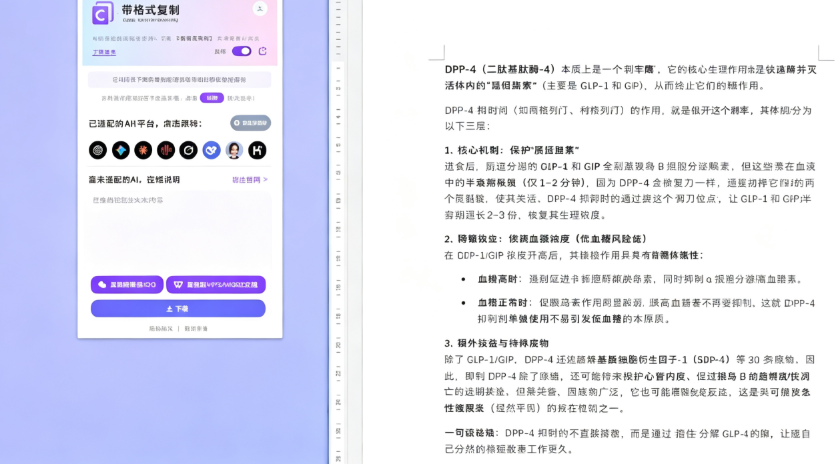Open the blue heart-shaped platform icon
Screen dimensions: 835x464
pyautogui.click(x=211, y=150)
